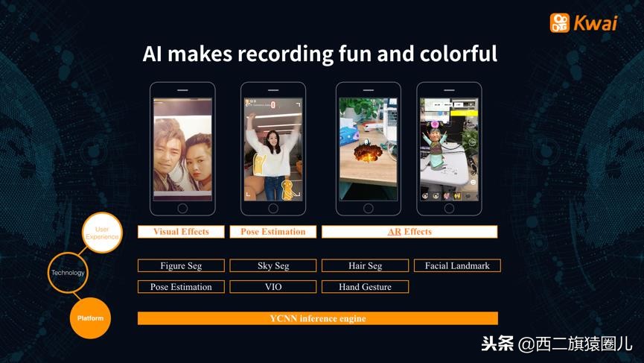The width and height of the screenshot is (644, 363).
Task: Click the home button on the first phone
Action: tap(182, 208)
